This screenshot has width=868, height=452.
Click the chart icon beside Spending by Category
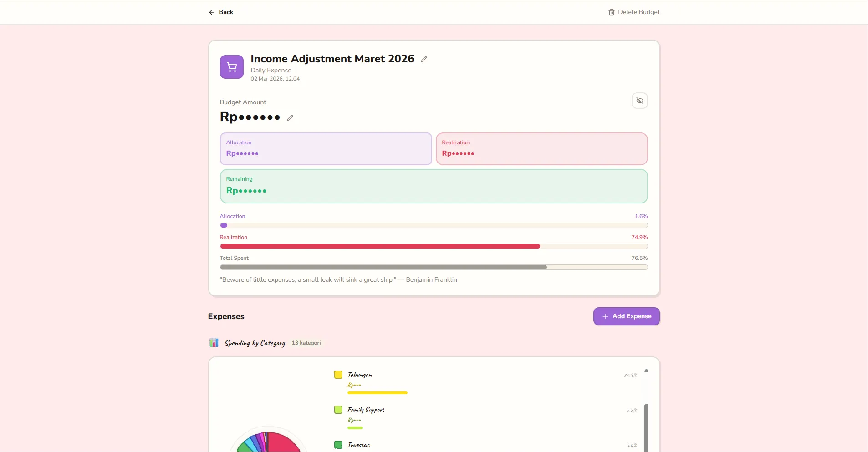point(214,342)
